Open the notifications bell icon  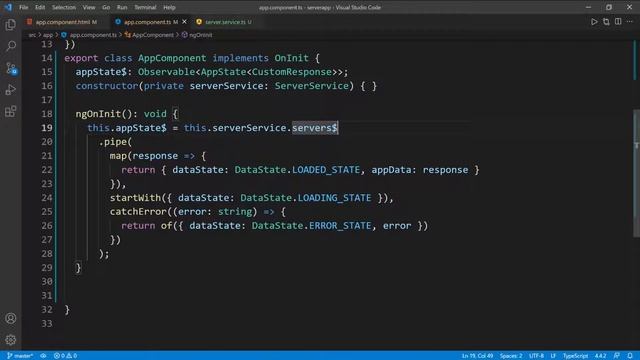(630, 356)
